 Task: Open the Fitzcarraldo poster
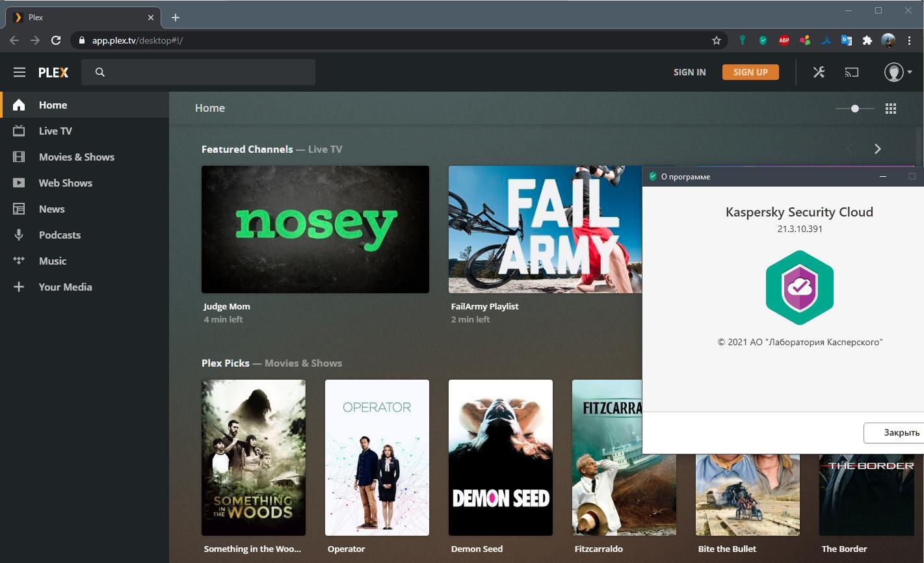click(607, 458)
